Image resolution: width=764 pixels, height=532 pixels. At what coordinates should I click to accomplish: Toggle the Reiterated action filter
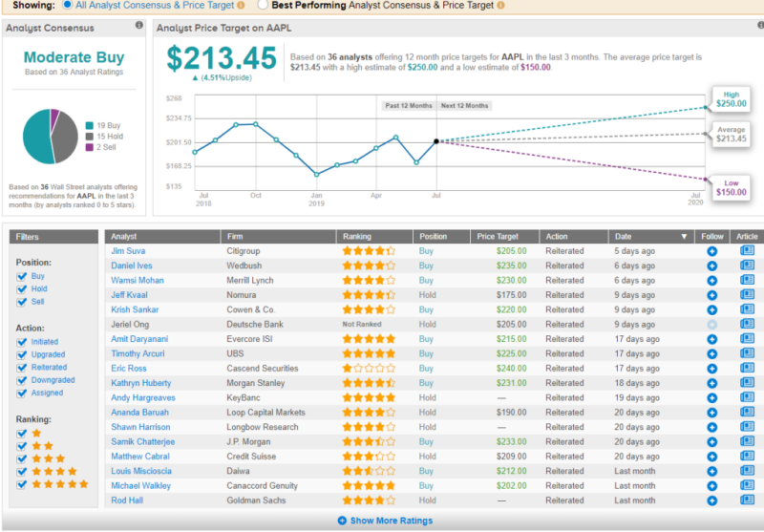21,368
